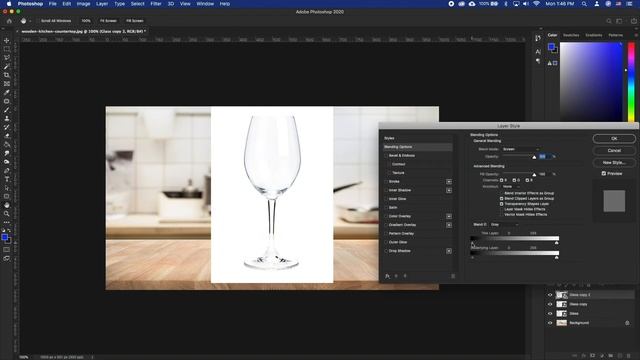640x360 pixels.
Task: Click the plus button beside Gradient Overlay
Action: coord(449,225)
